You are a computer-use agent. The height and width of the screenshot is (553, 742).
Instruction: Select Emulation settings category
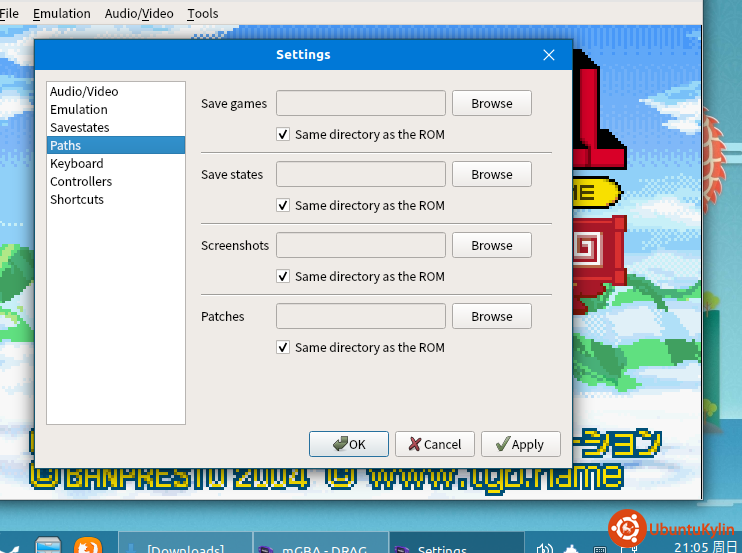116,109
